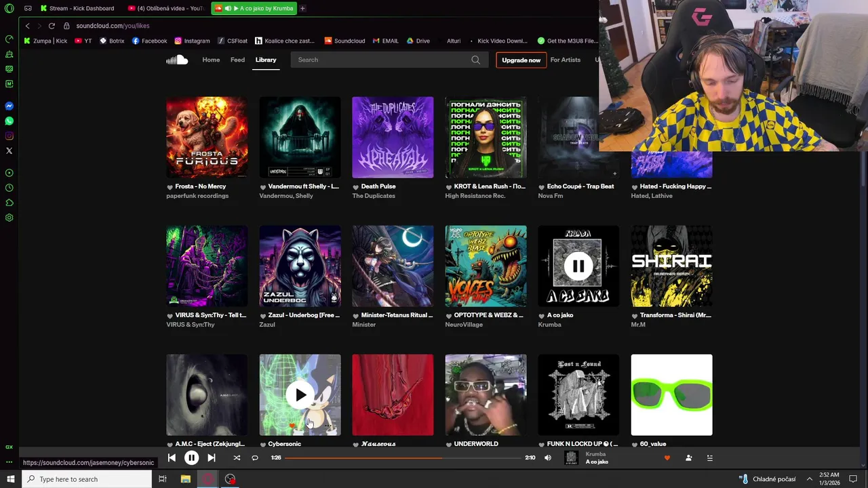Toggle shuffle in the player bar
Viewport: 868px width, 488px height.
point(237,458)
